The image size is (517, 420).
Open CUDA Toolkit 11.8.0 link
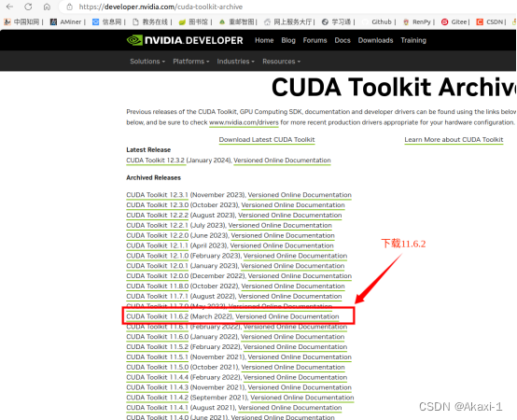pos(158,287)
